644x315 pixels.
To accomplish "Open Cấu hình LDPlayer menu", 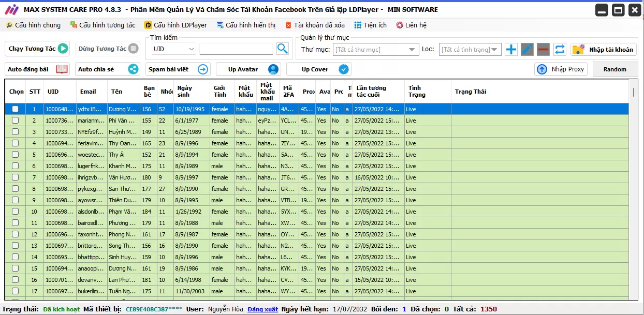I will pos(175,25).
